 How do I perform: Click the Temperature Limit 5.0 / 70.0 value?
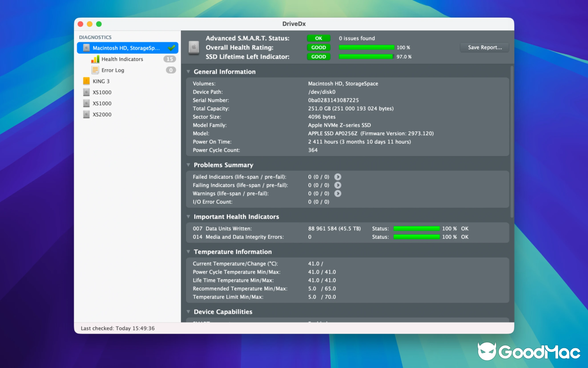point(322,297)
